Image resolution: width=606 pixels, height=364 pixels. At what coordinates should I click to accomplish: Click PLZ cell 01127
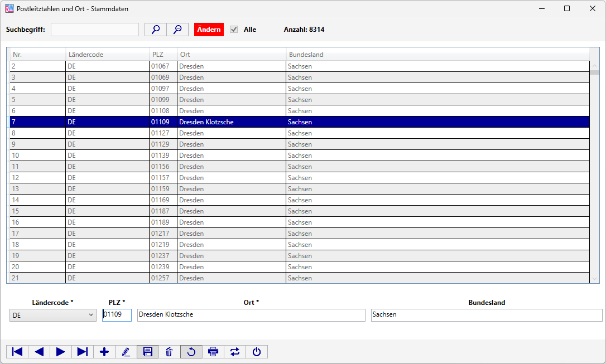(x=163, y=133)
